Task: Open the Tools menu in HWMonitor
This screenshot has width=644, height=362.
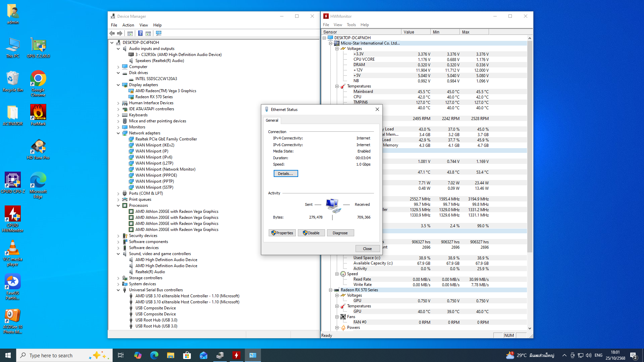Action: (351, 25)
